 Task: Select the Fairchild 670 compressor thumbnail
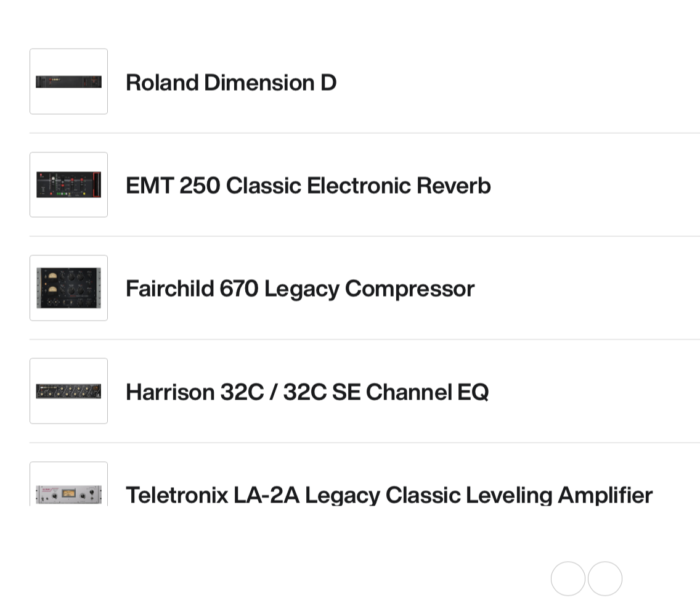tap(68, 288)
